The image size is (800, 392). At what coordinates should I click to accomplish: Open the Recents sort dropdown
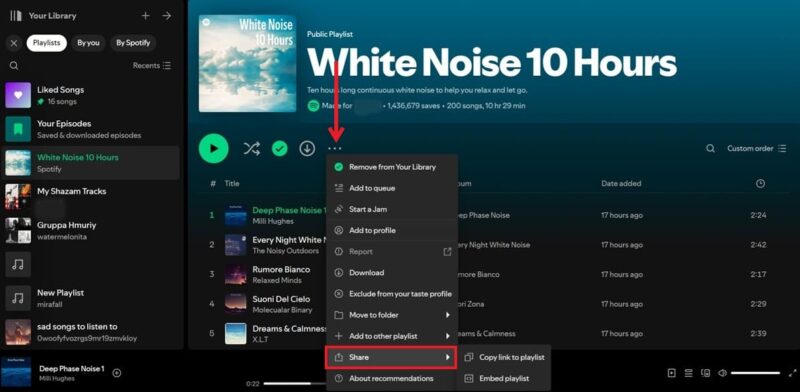(x=152, y=66)
